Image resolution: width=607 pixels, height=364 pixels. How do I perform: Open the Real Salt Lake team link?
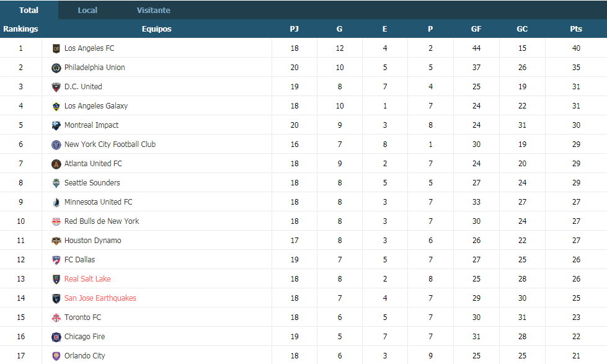point(87,279)
